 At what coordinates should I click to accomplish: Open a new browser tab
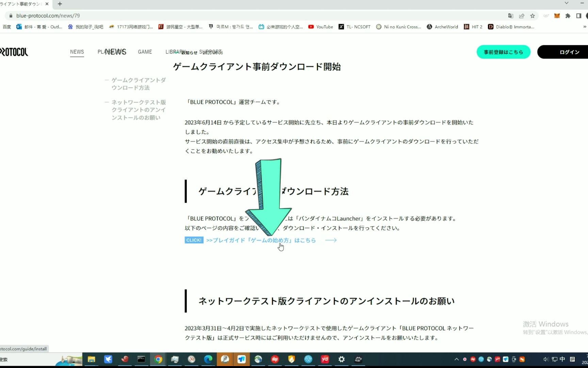click(60, 4)
